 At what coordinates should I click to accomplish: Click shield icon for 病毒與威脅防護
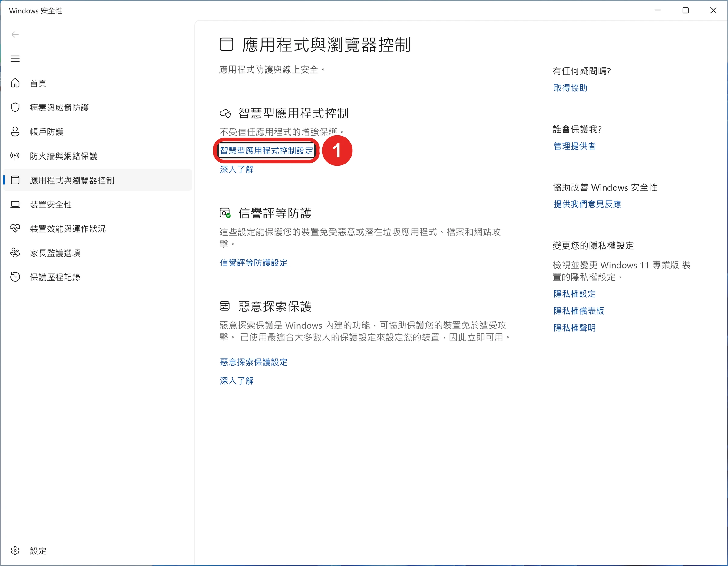coord(15,107)
